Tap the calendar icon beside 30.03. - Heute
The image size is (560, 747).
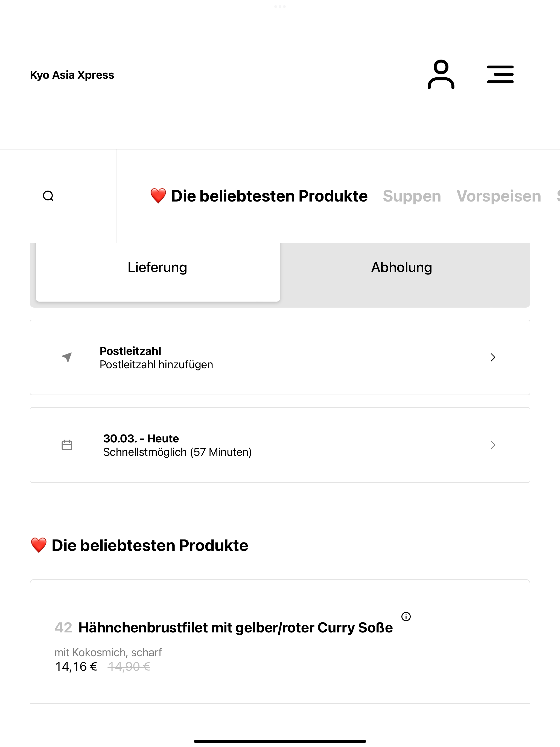[x=67, y=445]
